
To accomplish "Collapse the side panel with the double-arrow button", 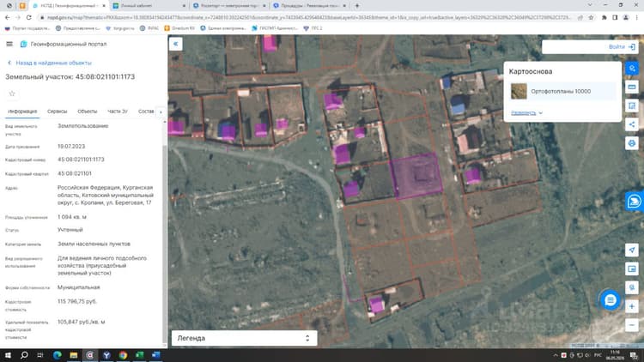I will coord(176,44).
